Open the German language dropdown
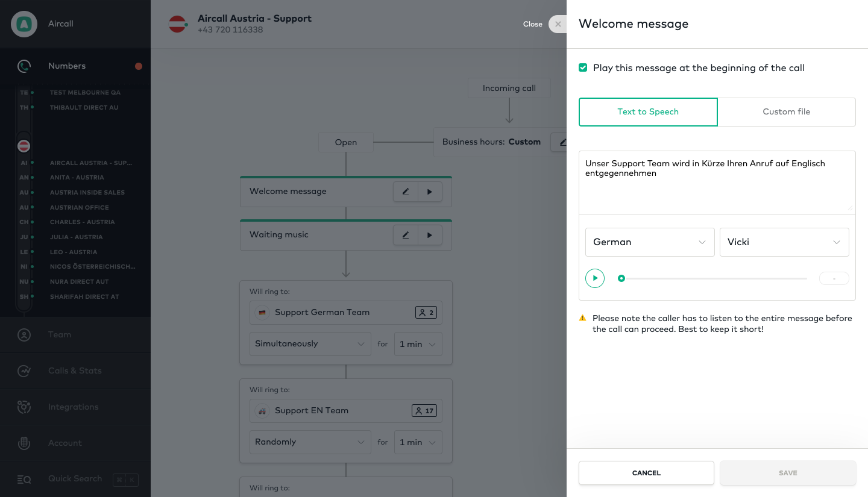This screenshot has width=868, height=497. 649,242
